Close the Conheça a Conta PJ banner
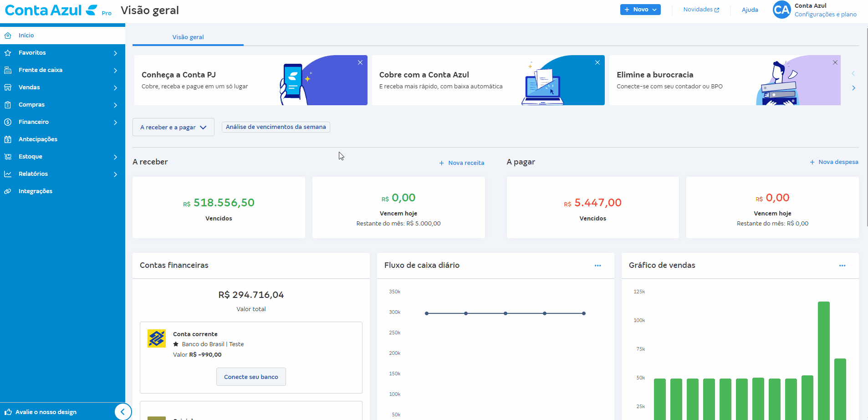Screen dimensions: 868x420 coord(360,62)
